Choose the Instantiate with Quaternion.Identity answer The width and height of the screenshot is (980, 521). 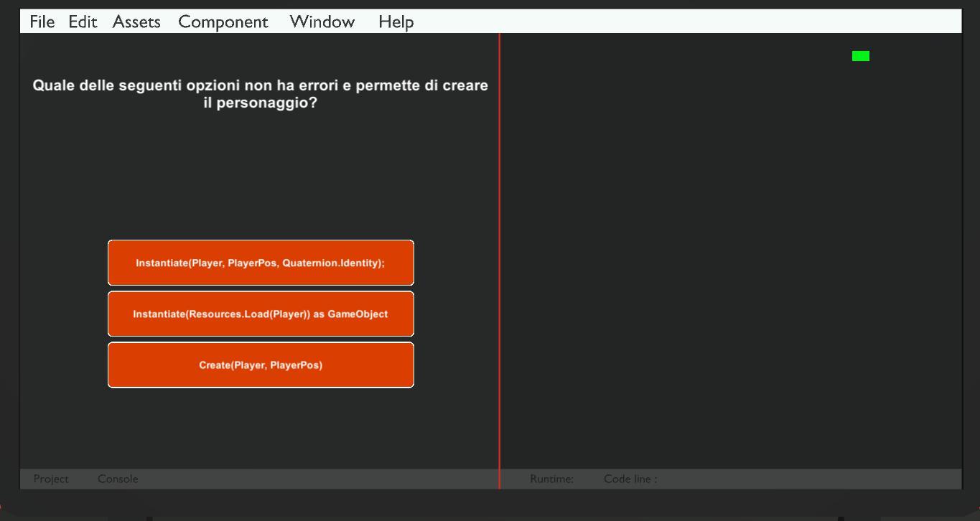click(261, 263)
